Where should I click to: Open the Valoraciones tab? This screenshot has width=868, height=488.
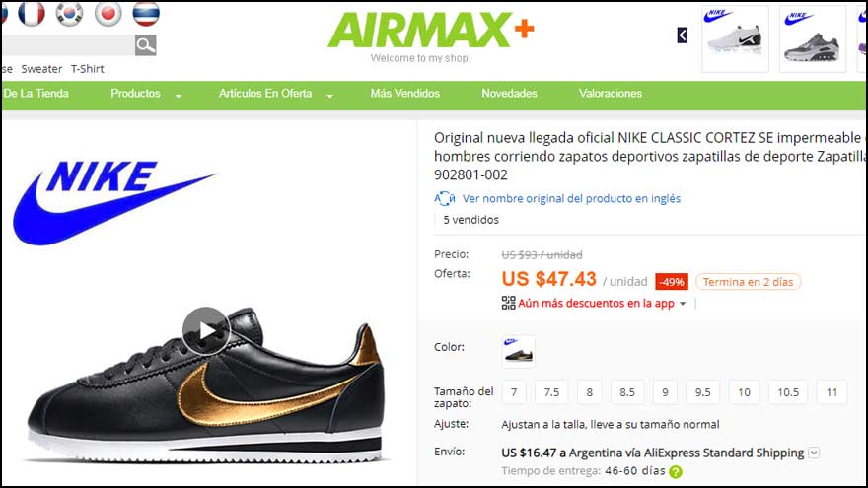click(611, 94)
